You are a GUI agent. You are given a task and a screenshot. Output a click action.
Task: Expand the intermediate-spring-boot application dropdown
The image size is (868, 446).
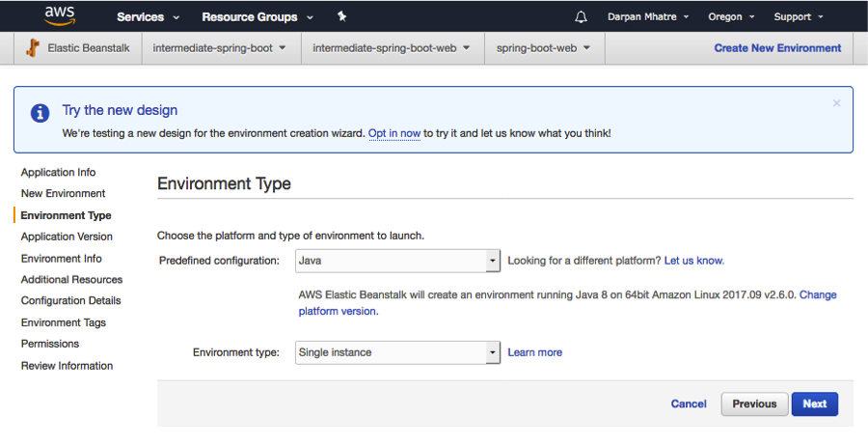219,48
